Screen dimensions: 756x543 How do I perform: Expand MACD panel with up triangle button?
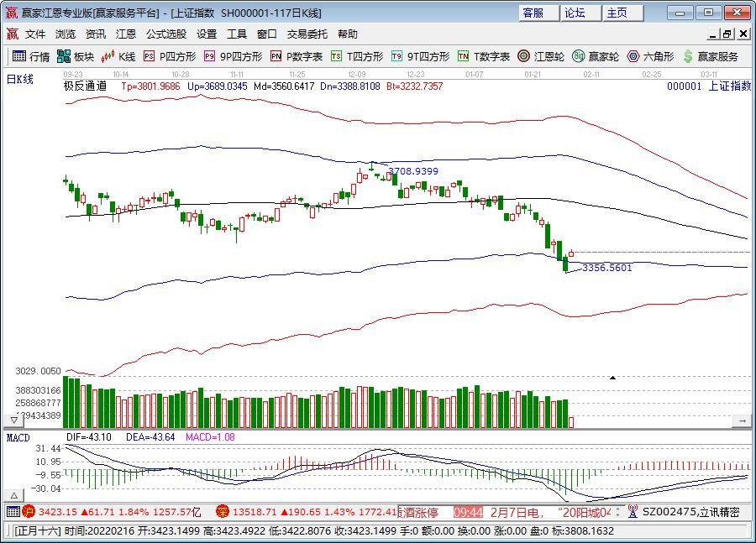pos(14,495)
